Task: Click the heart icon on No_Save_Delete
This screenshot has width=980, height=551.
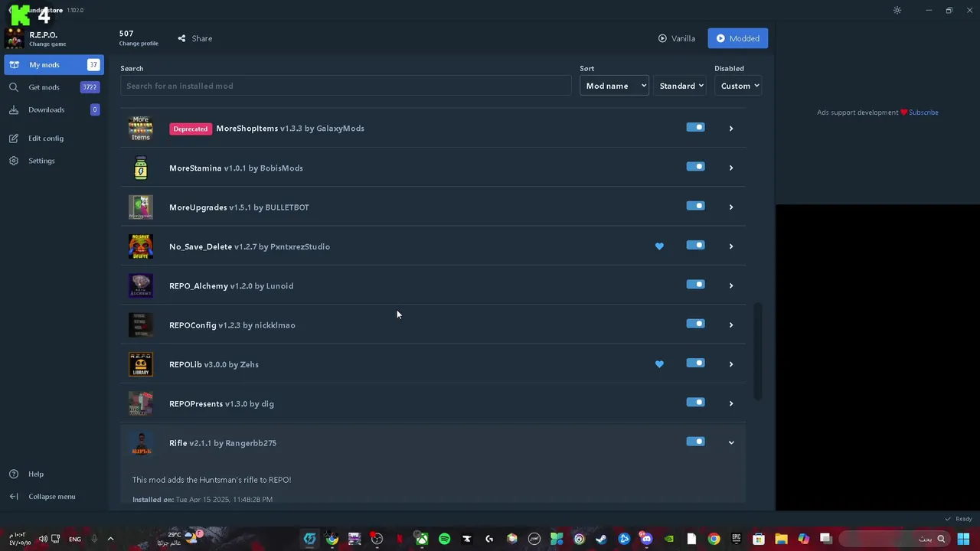Action: point(659,246)
